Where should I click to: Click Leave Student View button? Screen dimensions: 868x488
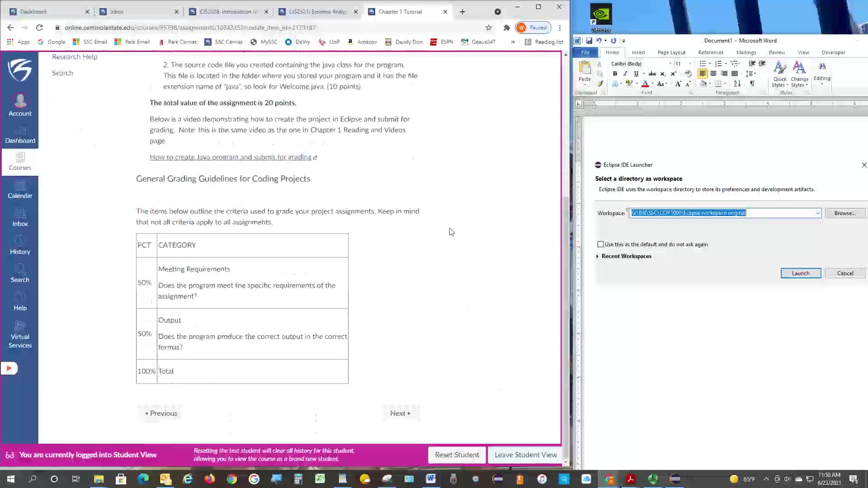coord(525,455)
